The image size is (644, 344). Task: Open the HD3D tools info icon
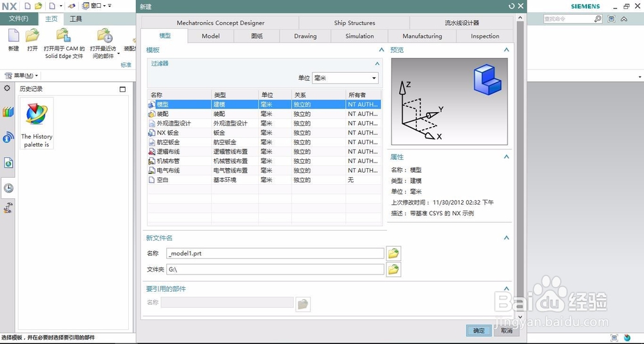click(x=8, y=137)
